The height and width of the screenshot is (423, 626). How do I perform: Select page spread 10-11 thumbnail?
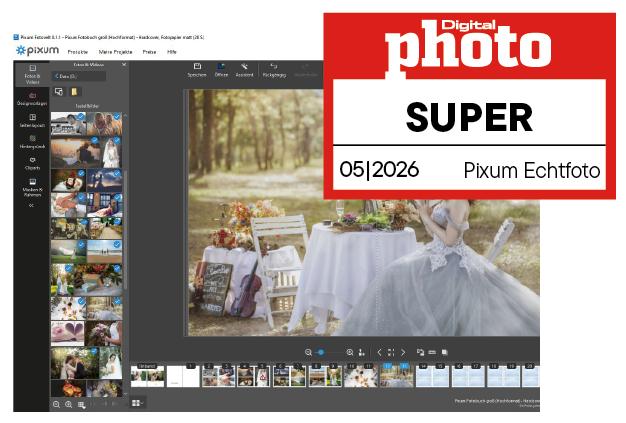pyautogui.click(x=361, y=376)
